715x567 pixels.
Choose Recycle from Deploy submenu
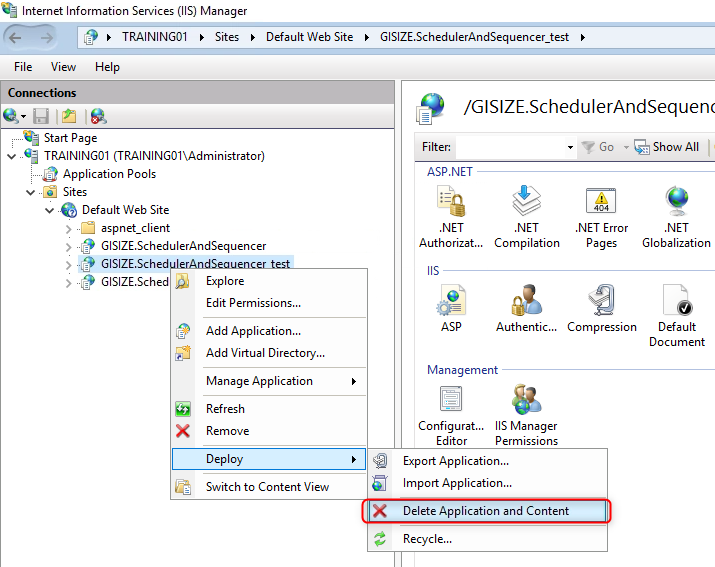pyautogui.click(x=487, y=539)
